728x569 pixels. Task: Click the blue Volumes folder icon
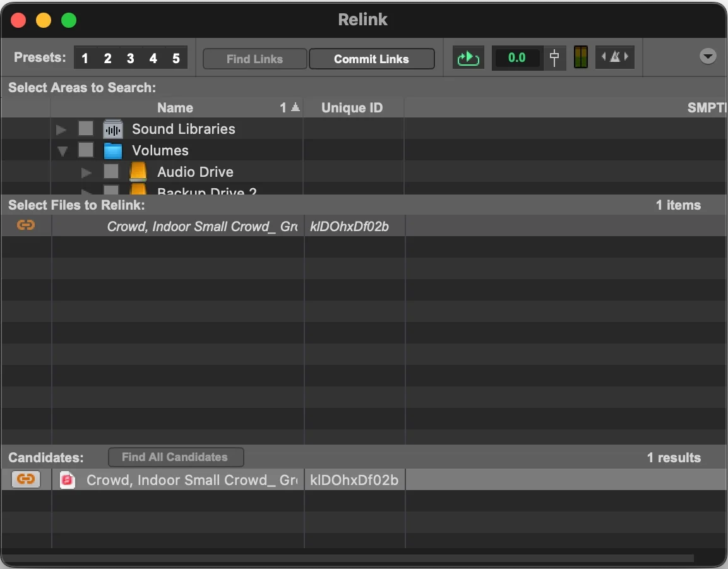pyautogui.click(x=113, y=150)
